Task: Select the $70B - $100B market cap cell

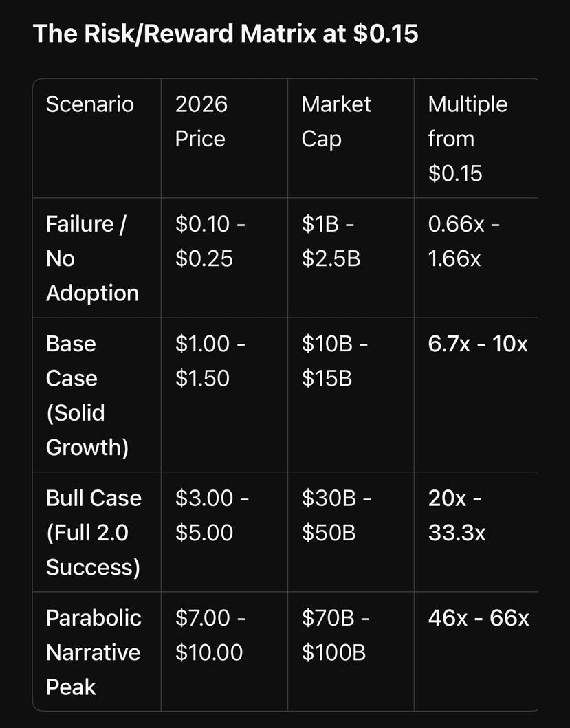Action: pos(336,635)
